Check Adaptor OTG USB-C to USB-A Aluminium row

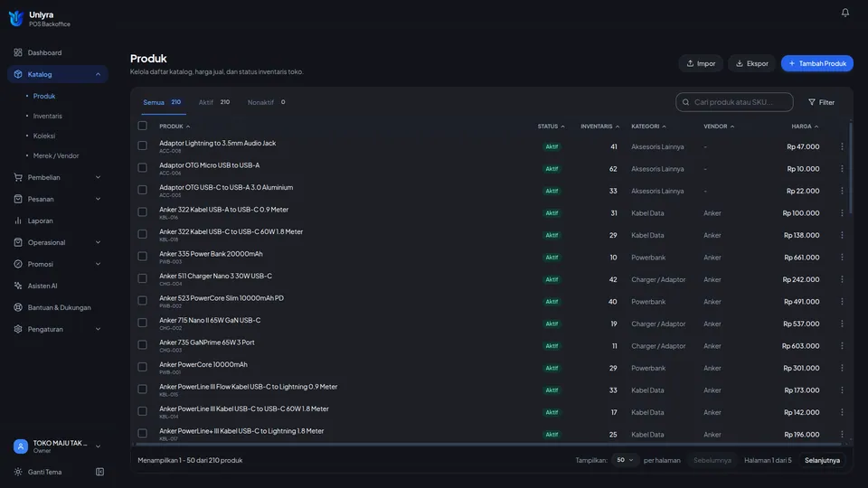(142, 190)
